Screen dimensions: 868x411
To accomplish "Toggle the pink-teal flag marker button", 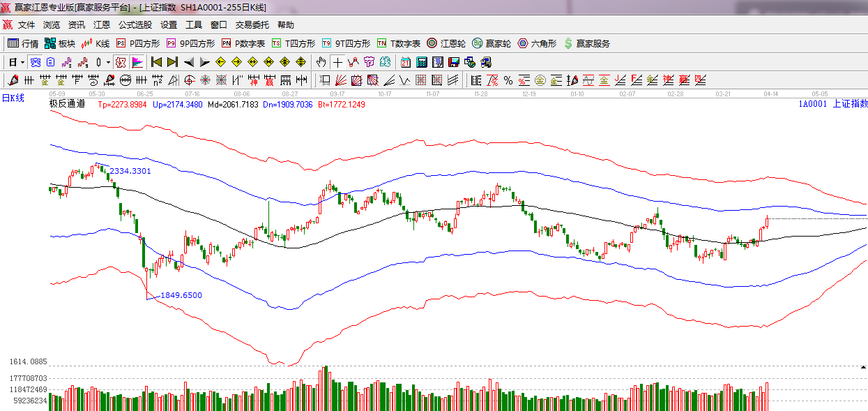I will 137,62.
